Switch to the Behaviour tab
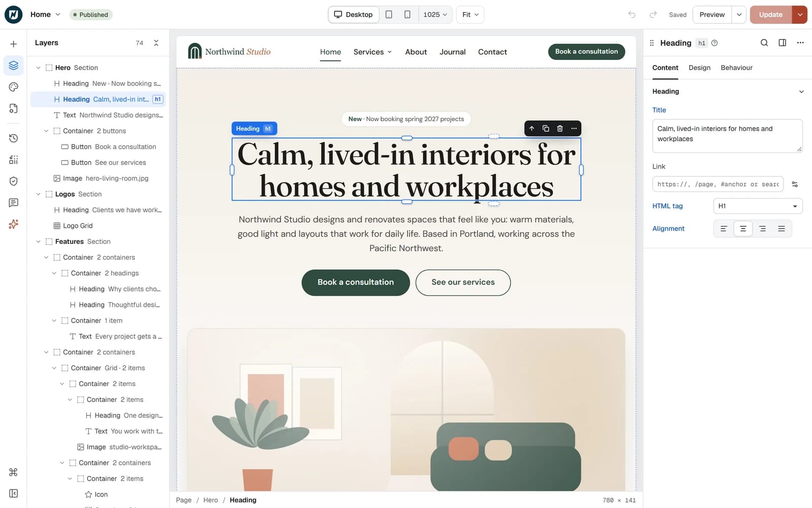 736,68
